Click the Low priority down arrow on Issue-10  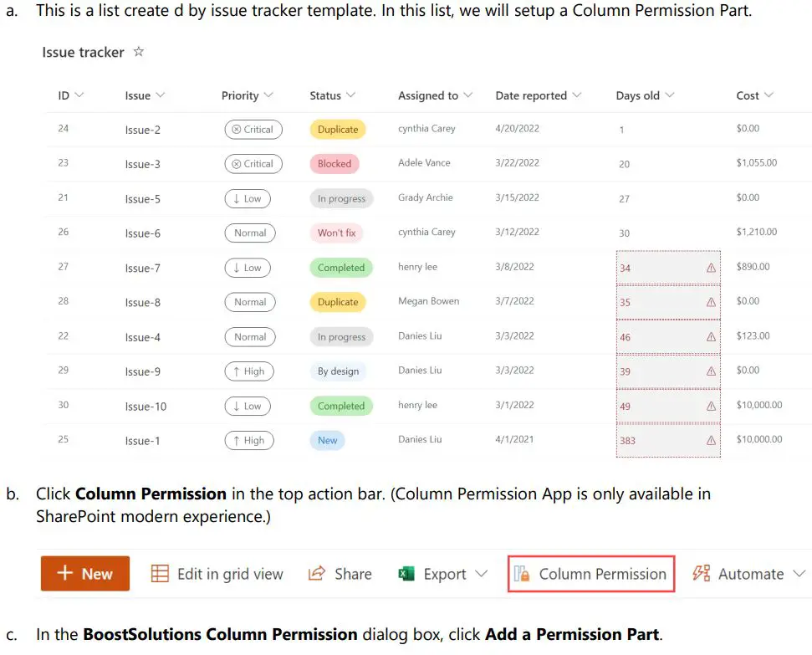(x=235, y=405)
